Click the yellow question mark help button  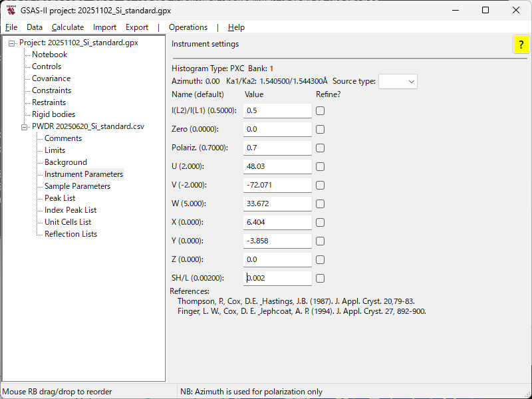[x=520, y=45]
